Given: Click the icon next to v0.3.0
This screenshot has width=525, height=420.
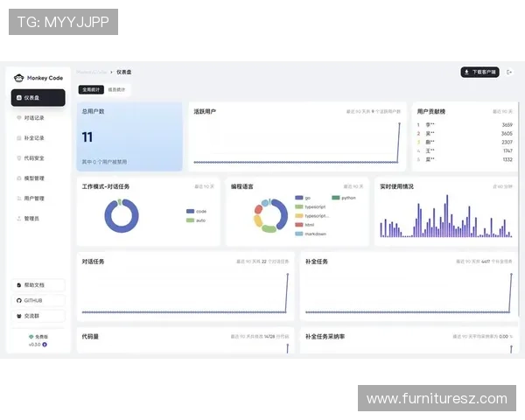Looking at the screenshot, I should [45, 344].
